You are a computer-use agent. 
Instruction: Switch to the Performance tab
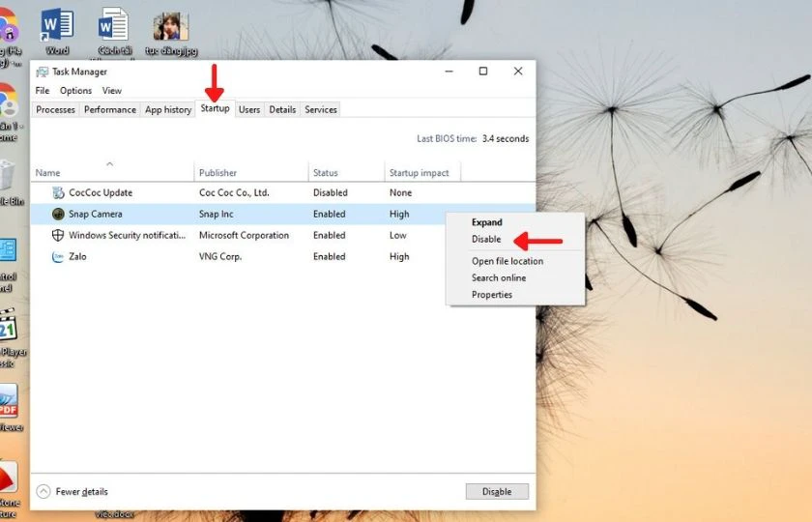point(110,110)
